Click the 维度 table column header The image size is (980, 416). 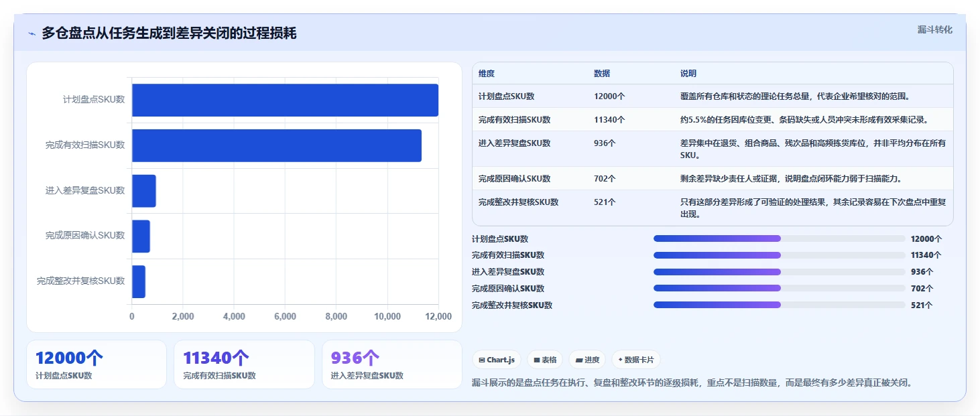click(487, 74)
